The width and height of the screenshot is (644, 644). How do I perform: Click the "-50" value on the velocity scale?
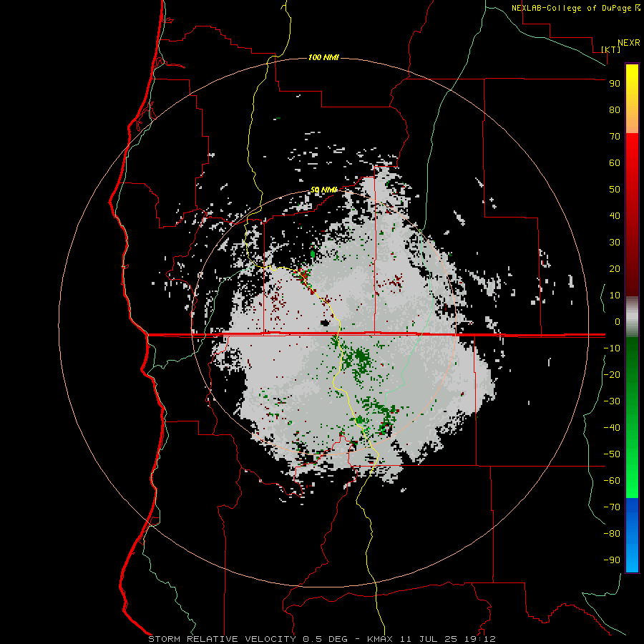[612, 454]
